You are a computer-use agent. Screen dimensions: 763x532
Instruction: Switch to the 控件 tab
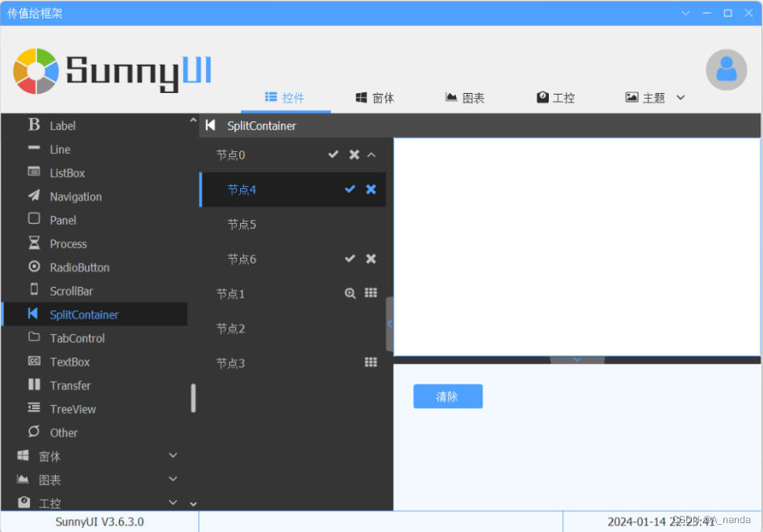coord(285,98)
